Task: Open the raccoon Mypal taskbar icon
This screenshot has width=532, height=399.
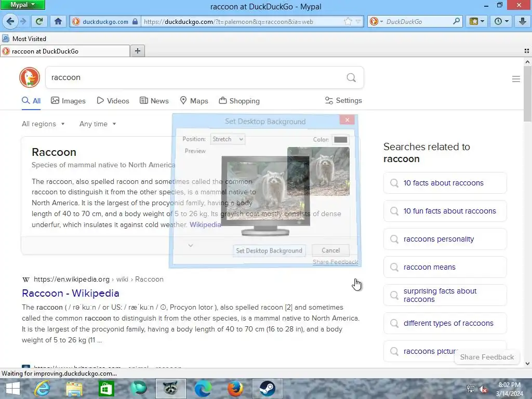Action: point(170,389)
